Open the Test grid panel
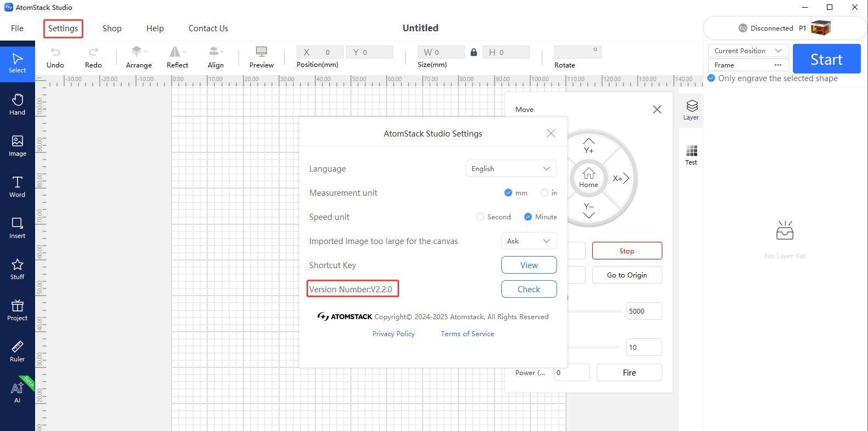The image size is (868, 431). (x=691, y=155)
